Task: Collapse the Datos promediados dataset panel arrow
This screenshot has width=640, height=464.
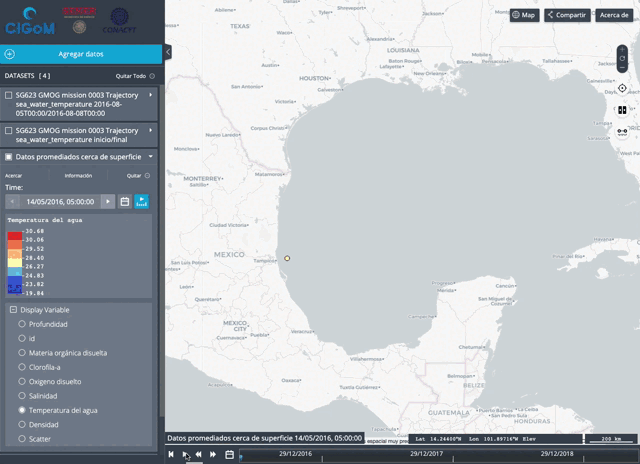Action: click(x=150, y=157)
